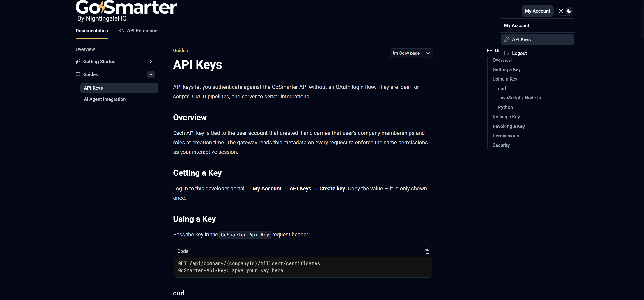The image size is (644, 300).
Task: Click the zpka_your_key_here code line
Action: click(230, 270)
